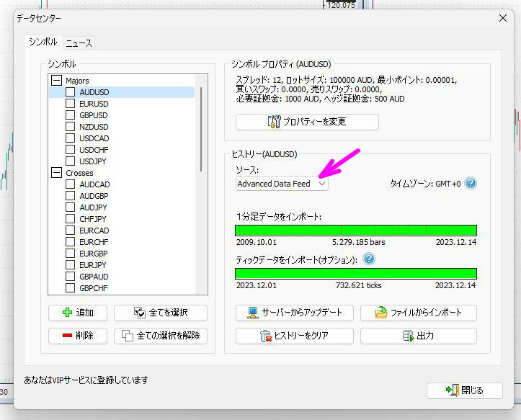Click the green plus icon on 追加
521x420 pixels.
click(67, 313)
